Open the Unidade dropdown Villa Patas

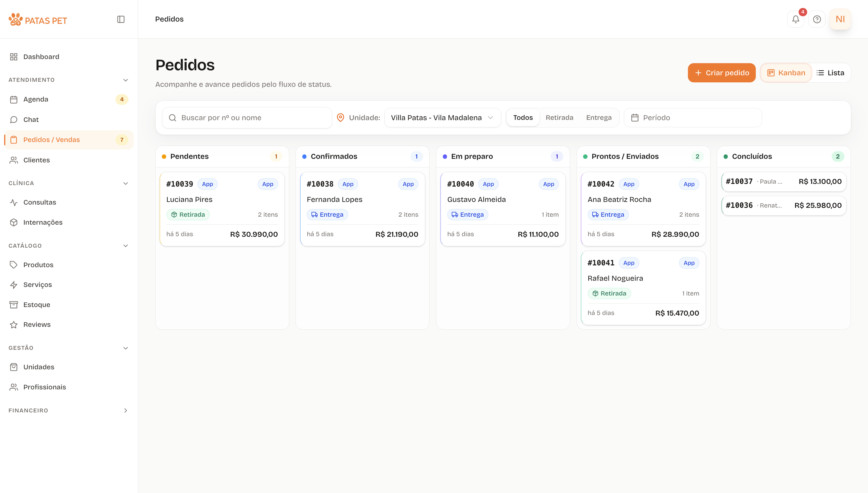click(x=443, y=118)
